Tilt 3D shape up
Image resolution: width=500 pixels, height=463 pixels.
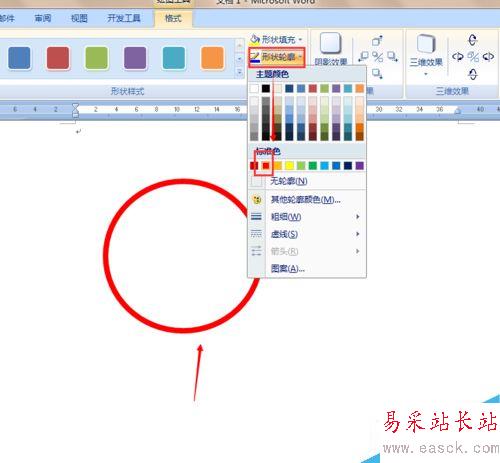click(473, 40)
